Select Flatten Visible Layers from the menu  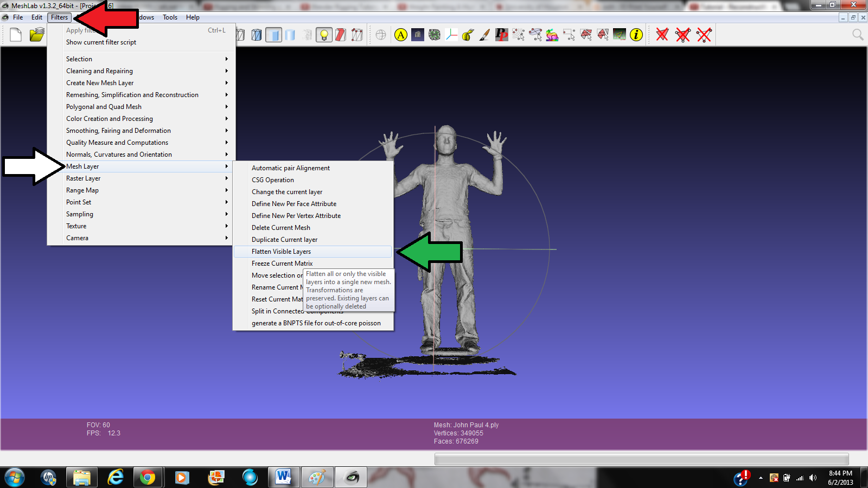(x=281, y=251)
